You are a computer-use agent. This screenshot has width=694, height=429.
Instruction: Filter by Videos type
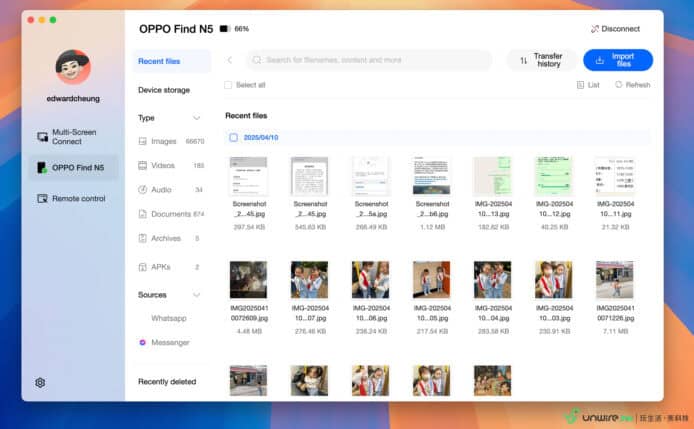click(x=171, y=166)
